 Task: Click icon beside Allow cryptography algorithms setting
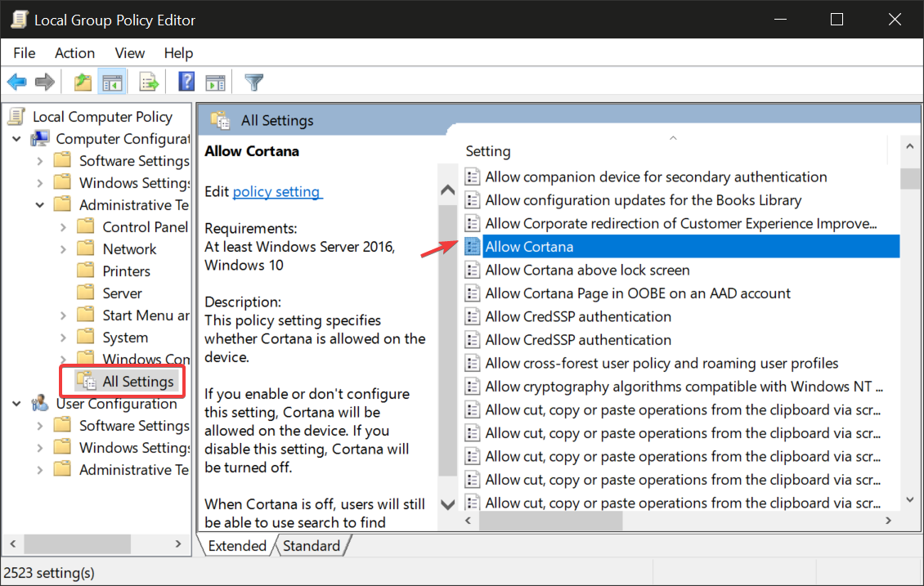(472, 387)
